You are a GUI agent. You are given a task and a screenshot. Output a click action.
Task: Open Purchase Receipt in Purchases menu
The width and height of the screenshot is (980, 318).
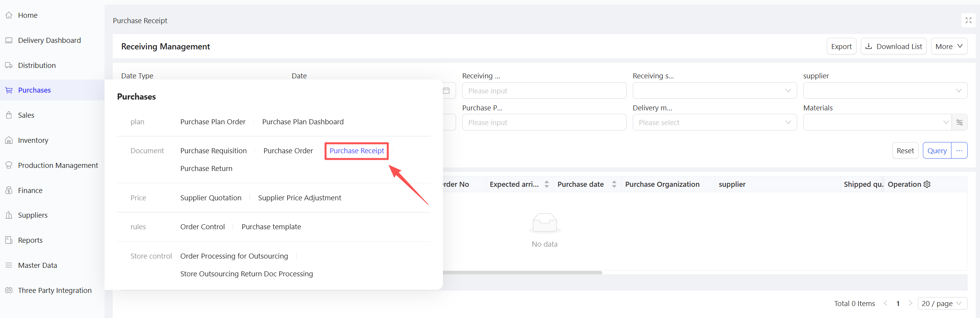(357, 151)
